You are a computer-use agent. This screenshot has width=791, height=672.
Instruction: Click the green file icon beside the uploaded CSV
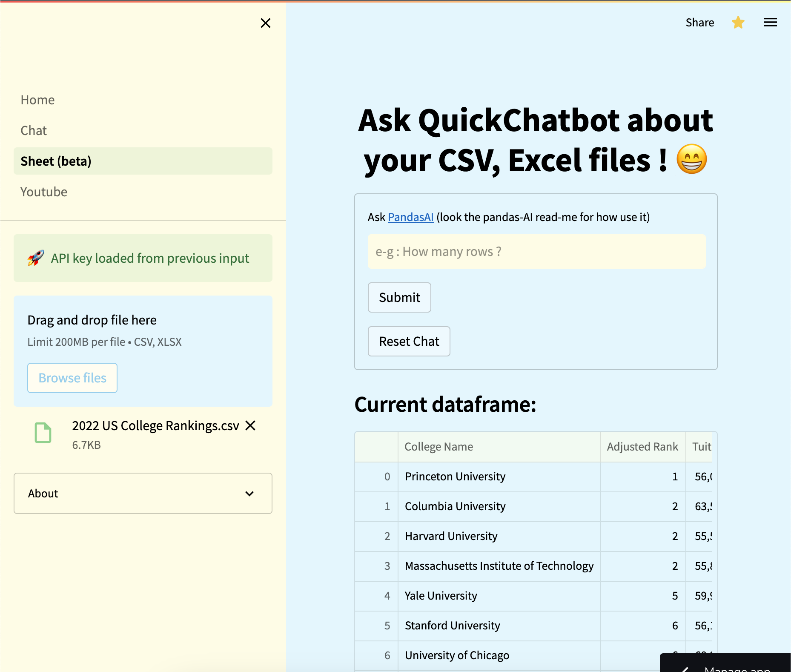[x=43, y=433]
